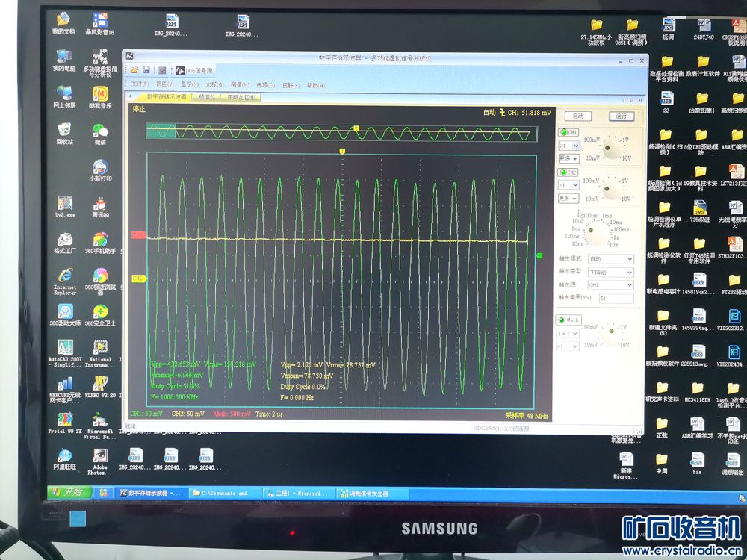
Task: Click the gray capture icon beside save
Action: pyautogui.click(x=161, y=69)
